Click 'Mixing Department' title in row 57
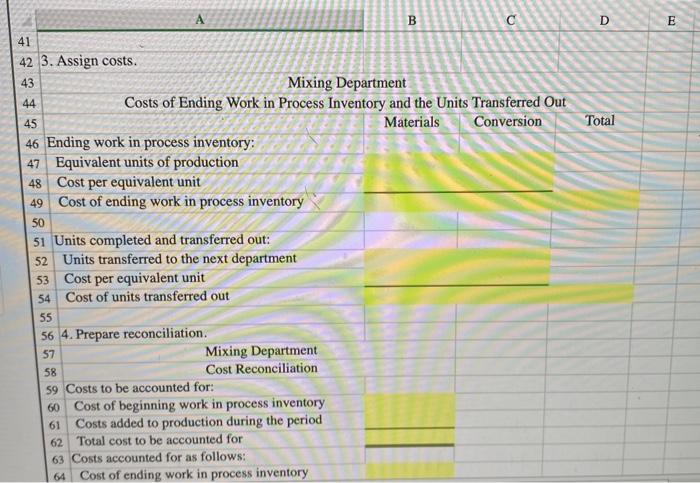 pyautogui.click(x=261, y=351)
